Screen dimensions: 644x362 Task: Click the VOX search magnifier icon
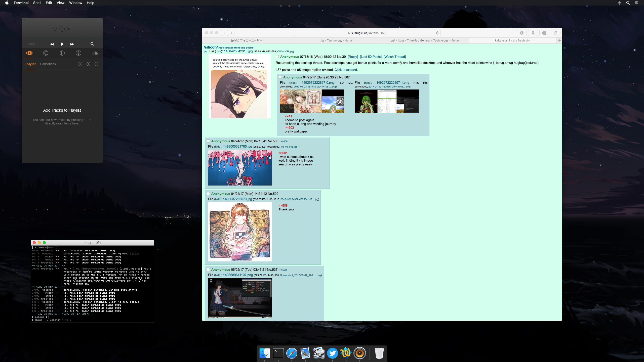point(92,44)
